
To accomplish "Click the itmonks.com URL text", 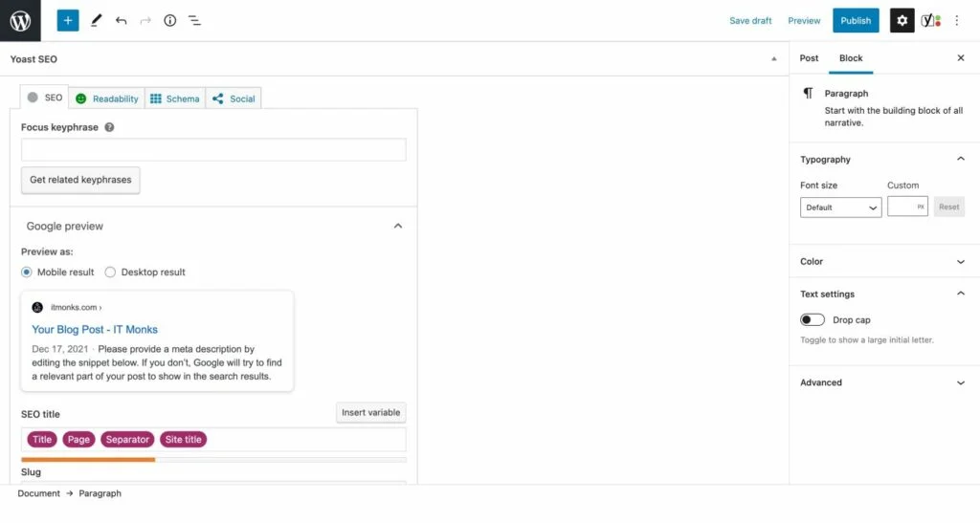I will (x=76, y=307).
